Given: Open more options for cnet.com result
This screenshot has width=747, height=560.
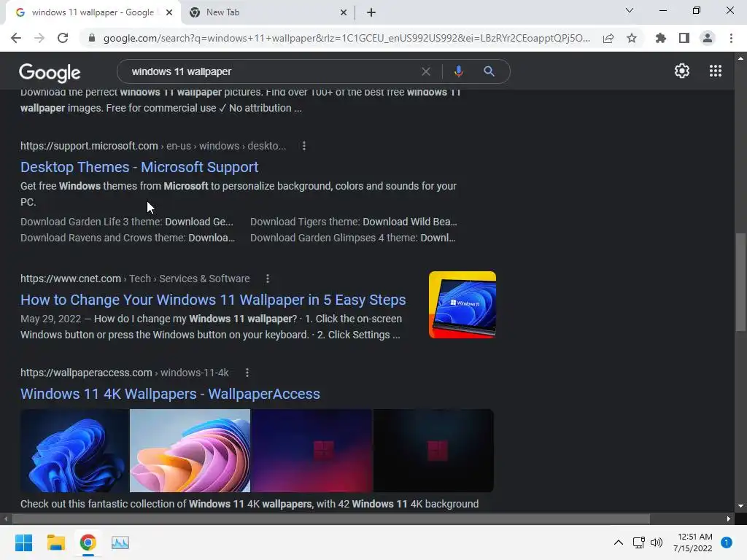Looking at the screenshot, I should point(267,279).
